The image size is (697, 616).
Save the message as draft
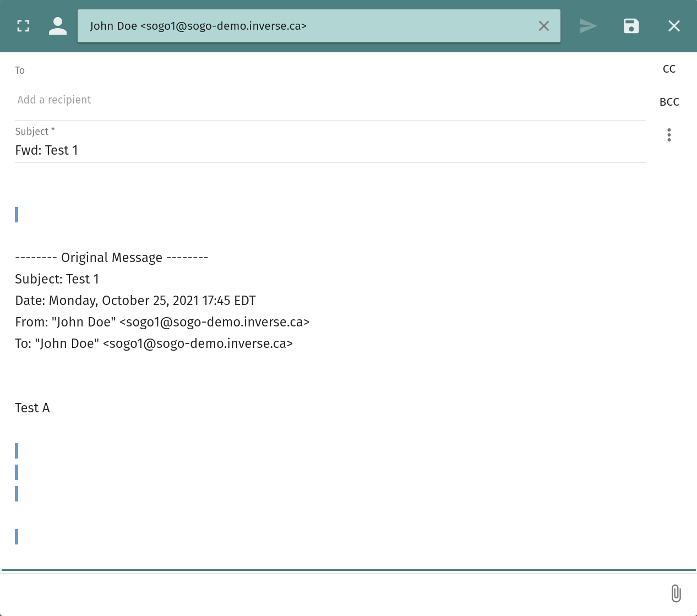[x=631, y=26]
